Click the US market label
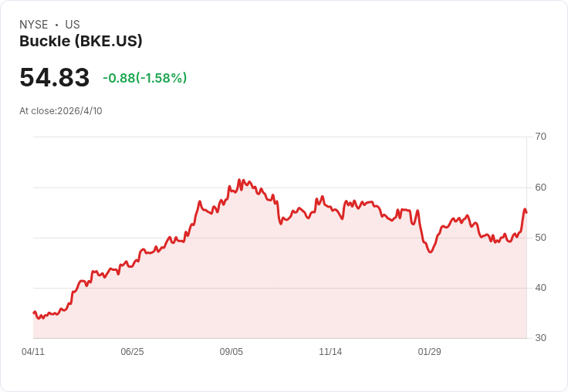568x392 pixels. 73,25
